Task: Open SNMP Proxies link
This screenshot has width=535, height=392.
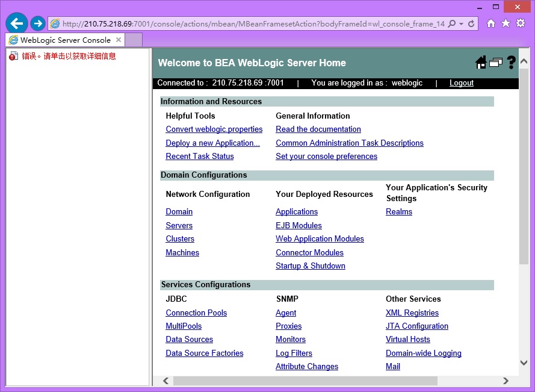Action: pos(289,326)
